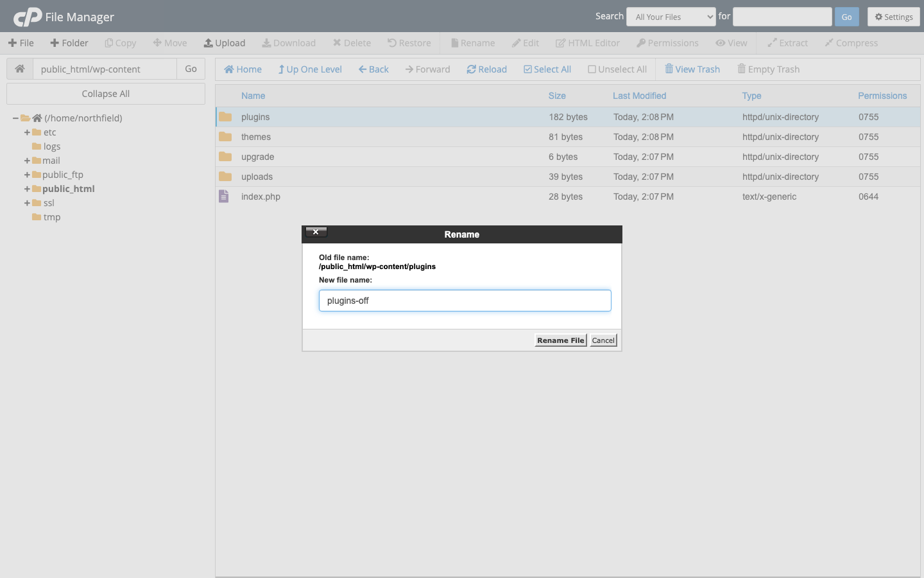Open View Trash
The width and height of the screenshot is (924, 578).
tap(692, 69)
